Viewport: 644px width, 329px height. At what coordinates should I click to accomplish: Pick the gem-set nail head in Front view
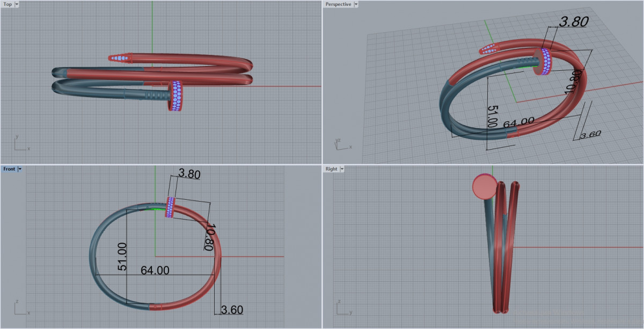[x=171, y=207]
